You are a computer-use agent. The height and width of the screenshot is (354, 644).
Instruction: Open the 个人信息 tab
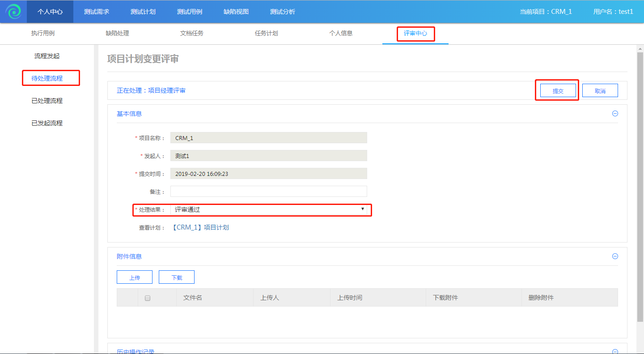click(x=341, y=34)
